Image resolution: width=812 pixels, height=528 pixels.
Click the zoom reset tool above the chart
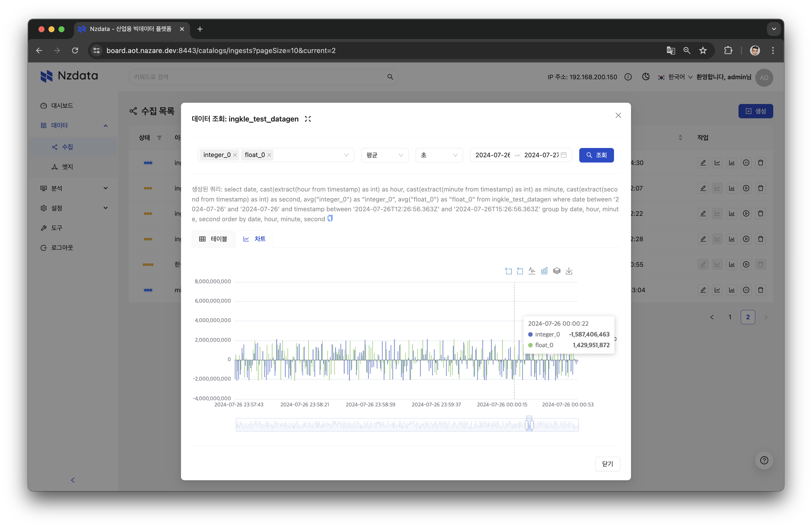tap(519, 271)
